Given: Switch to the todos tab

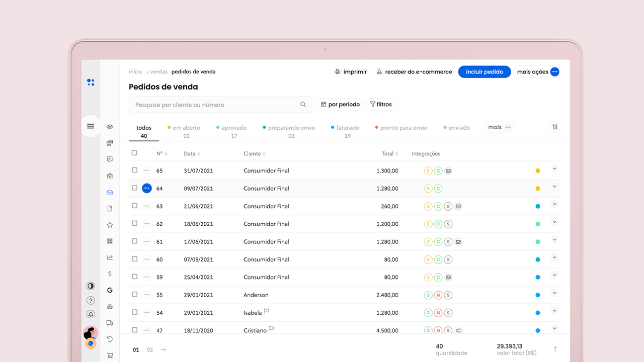Looking at the screenshot, I should click(144, 132).
